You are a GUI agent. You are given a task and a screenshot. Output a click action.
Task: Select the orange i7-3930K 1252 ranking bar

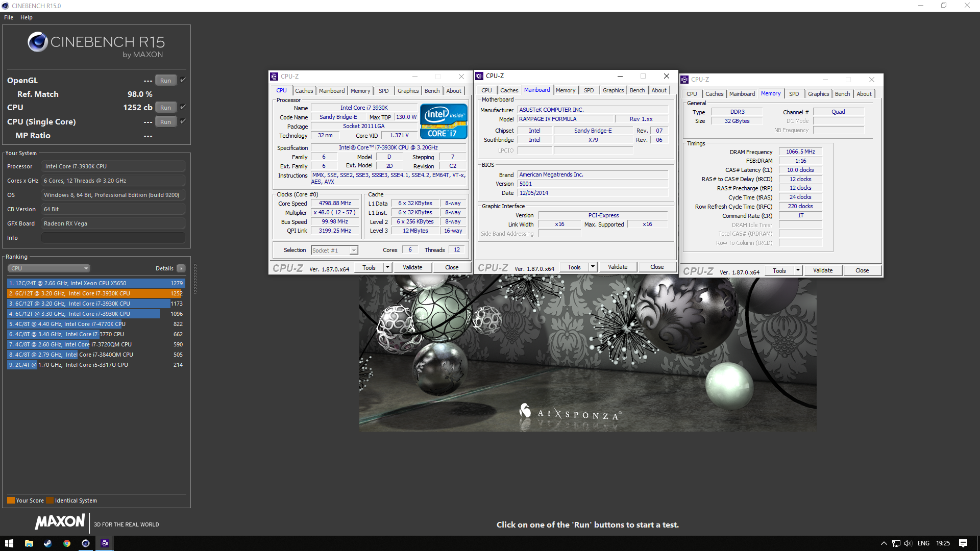coord(95,293)
